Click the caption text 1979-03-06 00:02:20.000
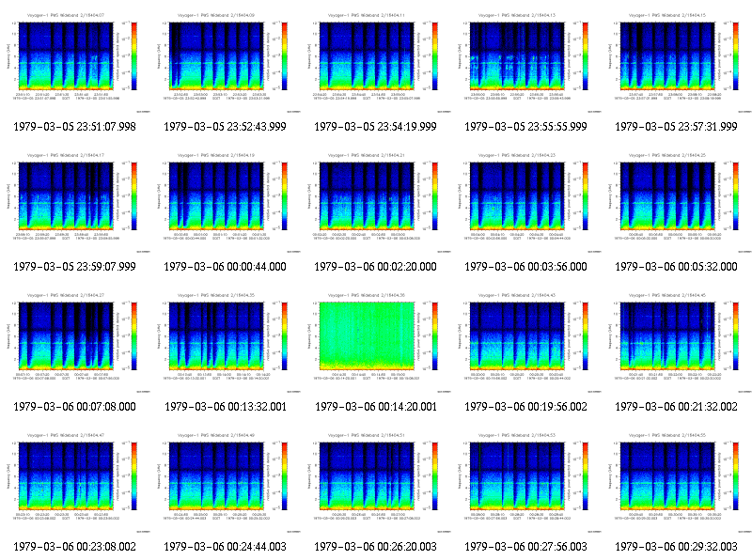Screen dimensions: 752x560 click(375, 267)
